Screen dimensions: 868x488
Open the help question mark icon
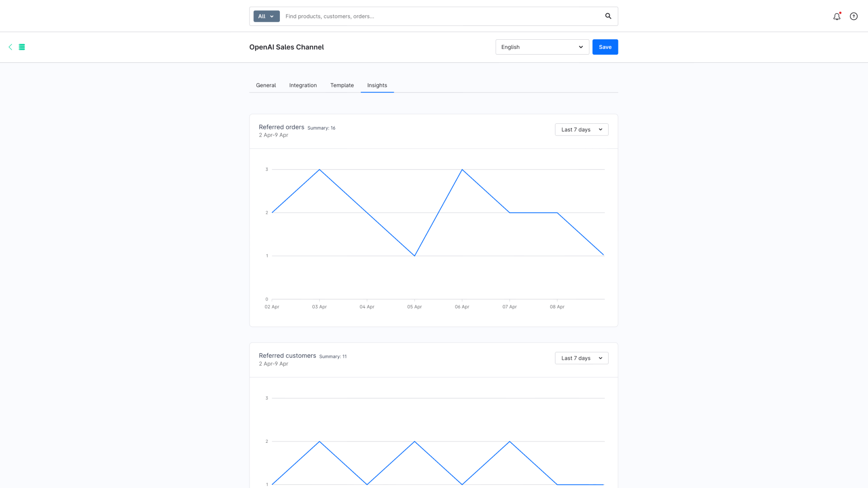(x=854, y=16)
